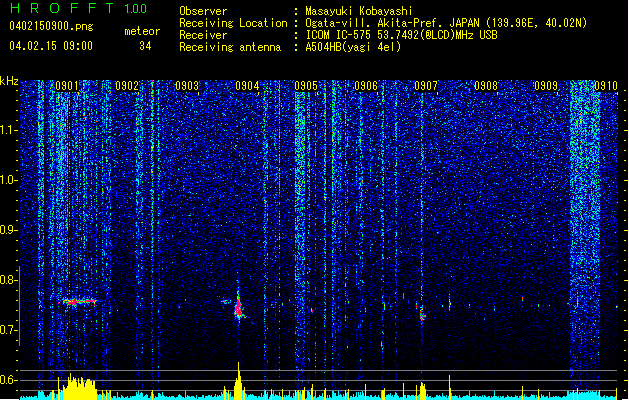629x400 pixels.
Task: Click the 0905 time marker
Action: [306, 86]
